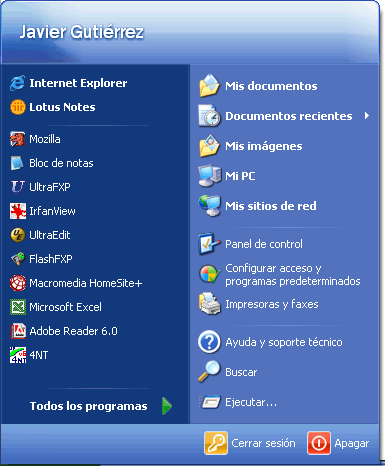Click user name Javier Gutiérrez
Screen dimensions: 385x466
[x=82, y=32]
